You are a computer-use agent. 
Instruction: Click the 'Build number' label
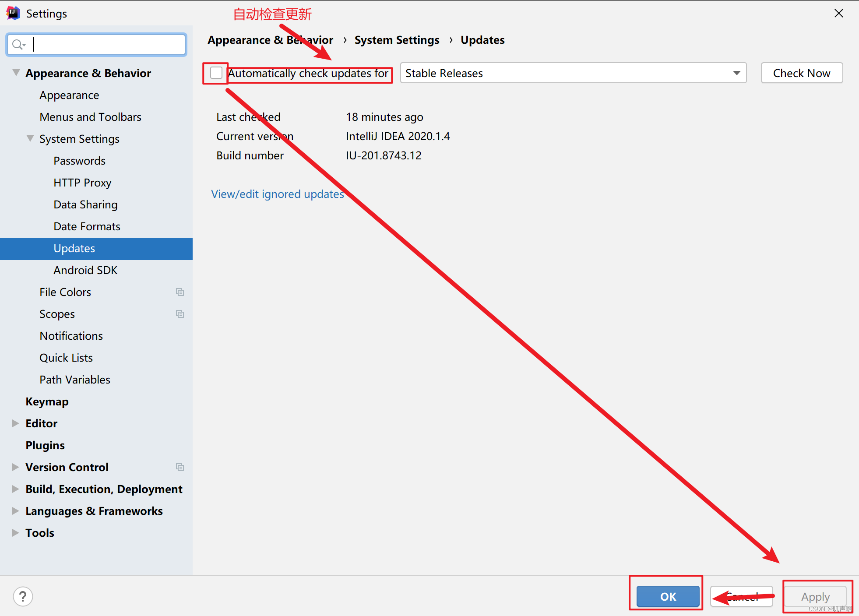click(x=250, y=155)
